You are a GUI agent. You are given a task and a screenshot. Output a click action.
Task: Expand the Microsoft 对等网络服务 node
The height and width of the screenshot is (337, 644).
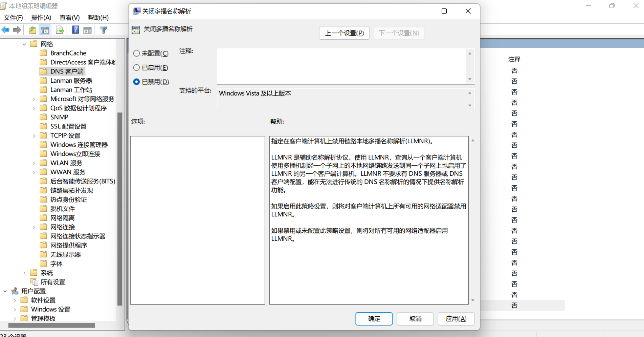pos(34,99)
